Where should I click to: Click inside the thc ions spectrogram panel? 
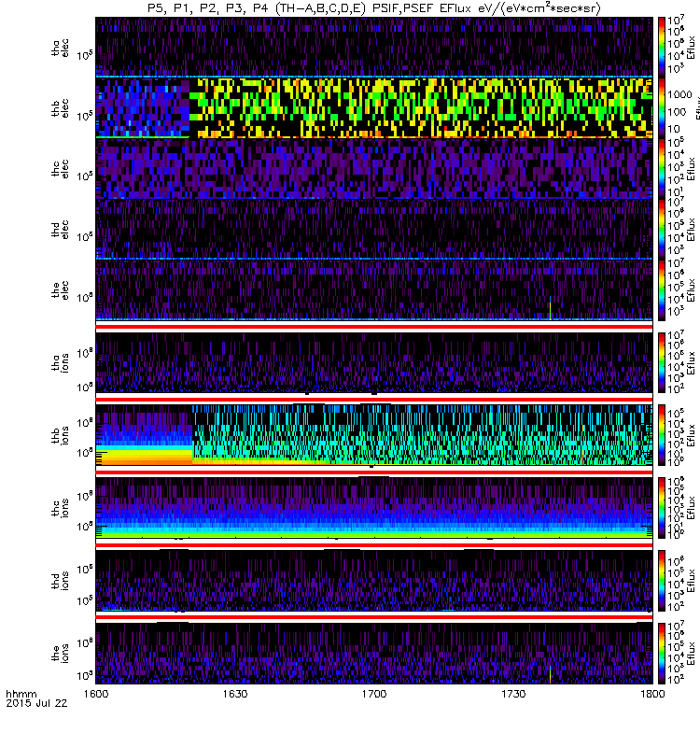tap(374, 508)
